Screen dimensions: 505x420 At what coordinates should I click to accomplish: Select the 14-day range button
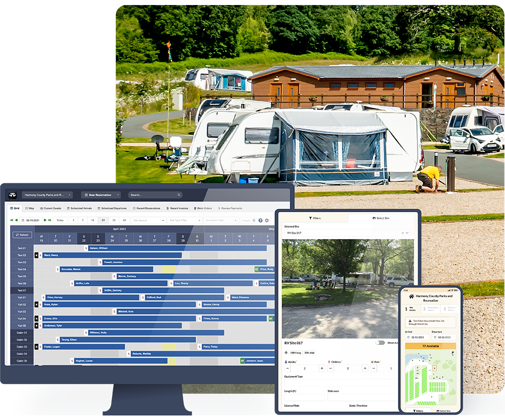tap(93, 220)
